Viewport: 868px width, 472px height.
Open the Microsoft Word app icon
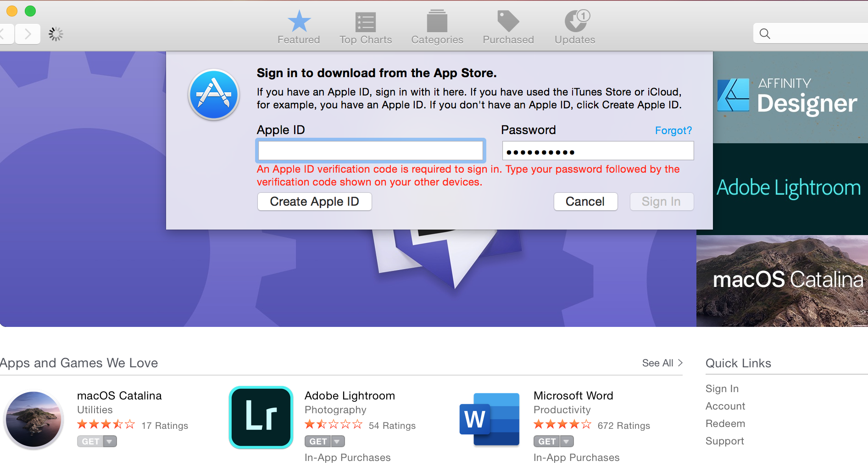coord(490,419)
